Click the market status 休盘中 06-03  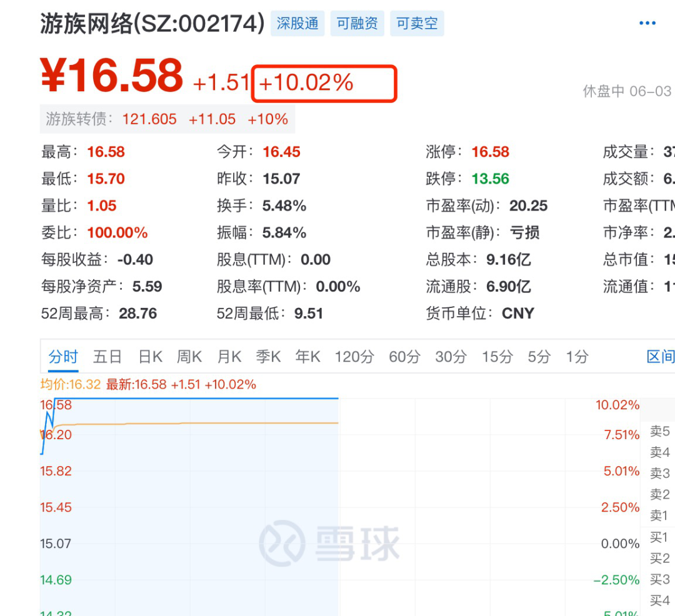coord(627,91)
